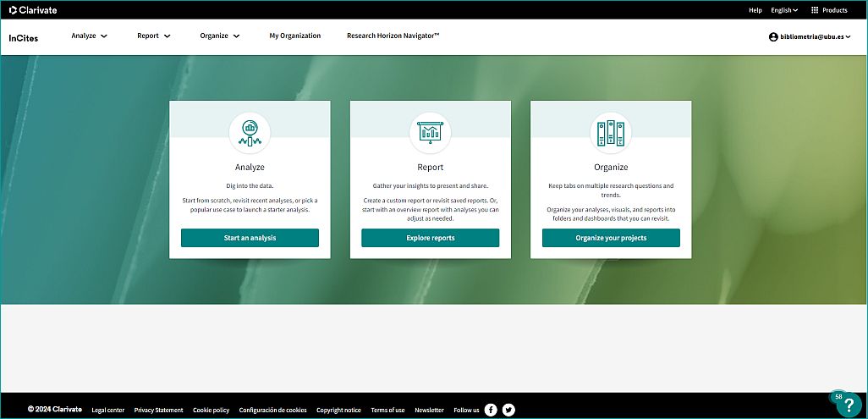868x419 pixels.
Task: Expand the English language dropdown
Action: 784,10
